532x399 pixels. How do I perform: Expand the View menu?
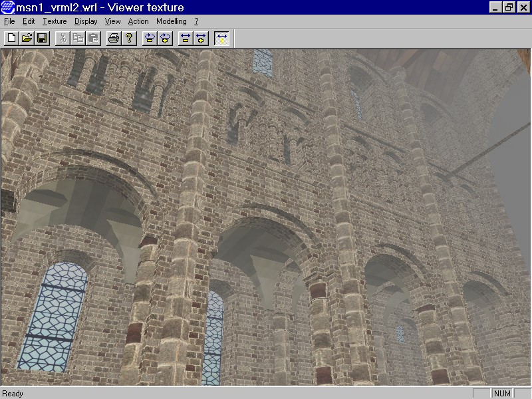112,21
